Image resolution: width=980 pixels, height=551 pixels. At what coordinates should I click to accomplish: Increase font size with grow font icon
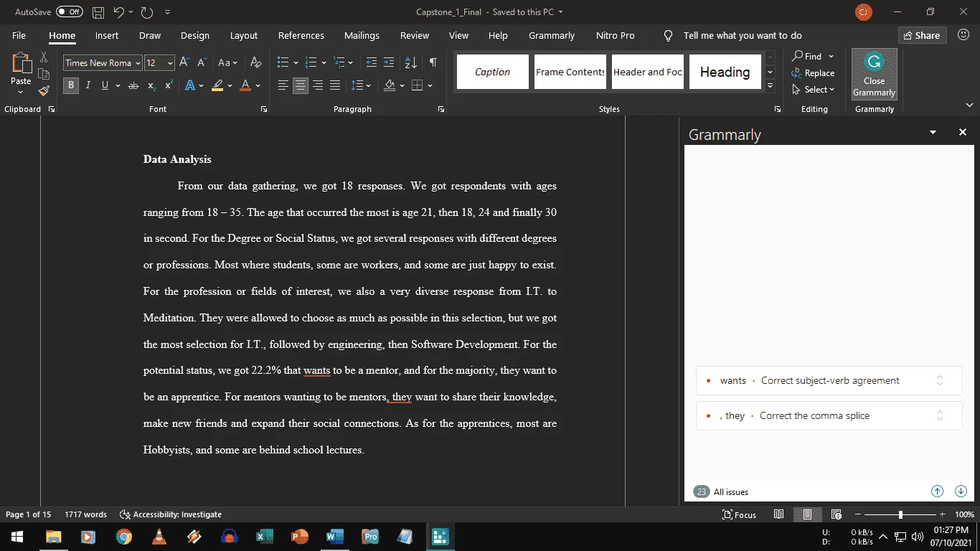click(184, 62)
